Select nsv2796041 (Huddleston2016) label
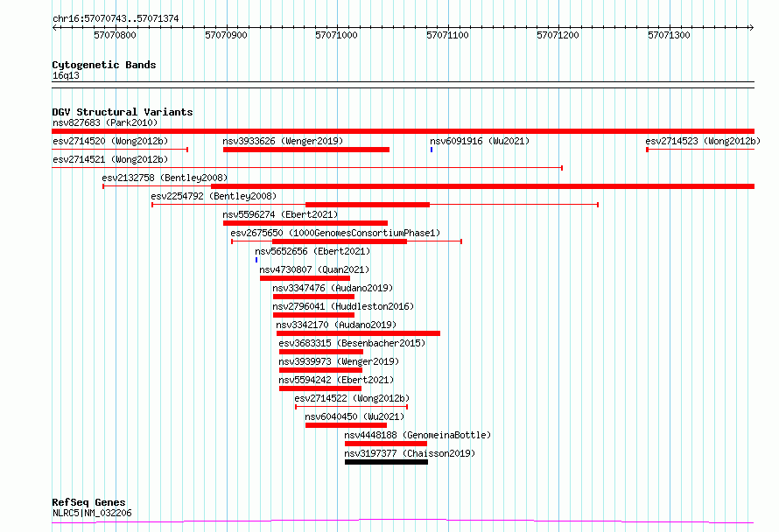 343,306
